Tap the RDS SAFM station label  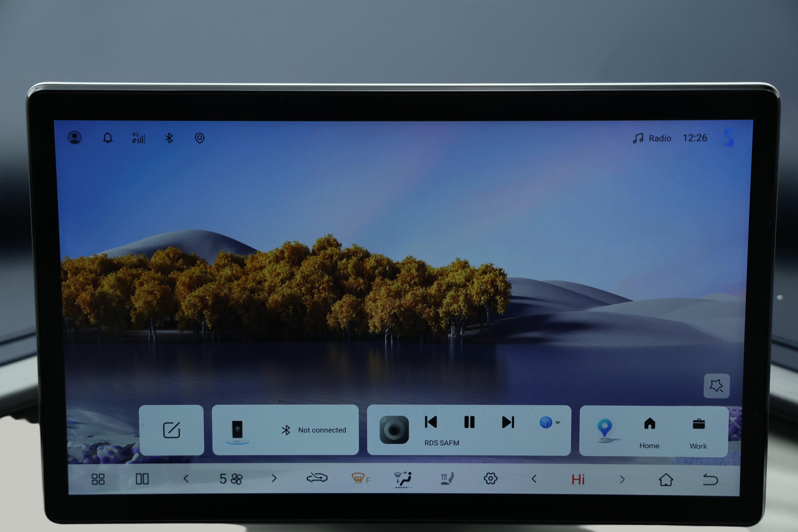click(x=442, y=443)
